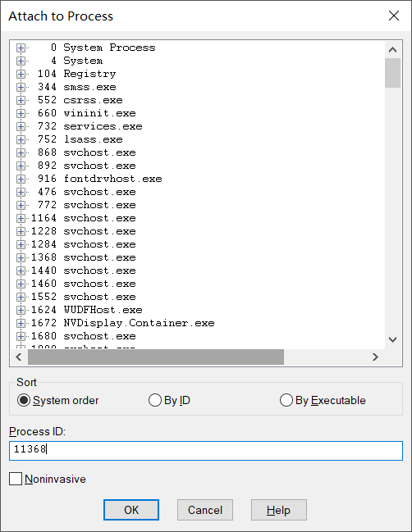The width and height of the screenshot is (412, 532).
Task: Select the csrss.exe process entry
Action: tap(80, 100)
